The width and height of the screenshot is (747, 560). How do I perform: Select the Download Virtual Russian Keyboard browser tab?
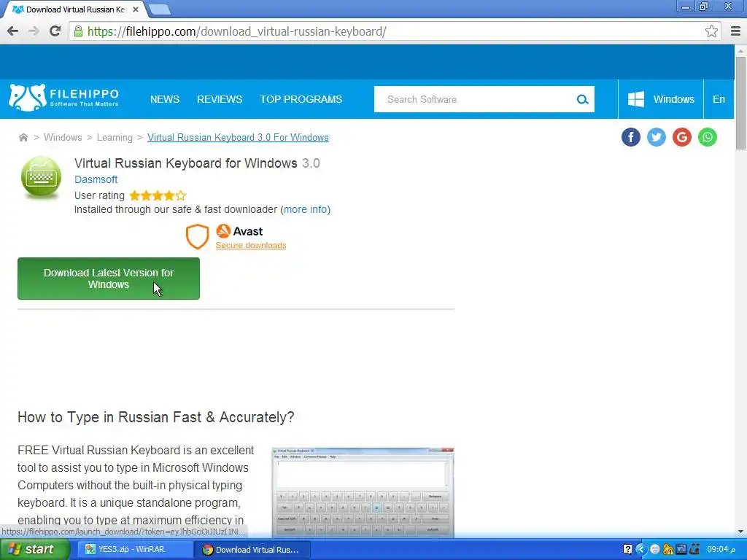tap(75, 9)
